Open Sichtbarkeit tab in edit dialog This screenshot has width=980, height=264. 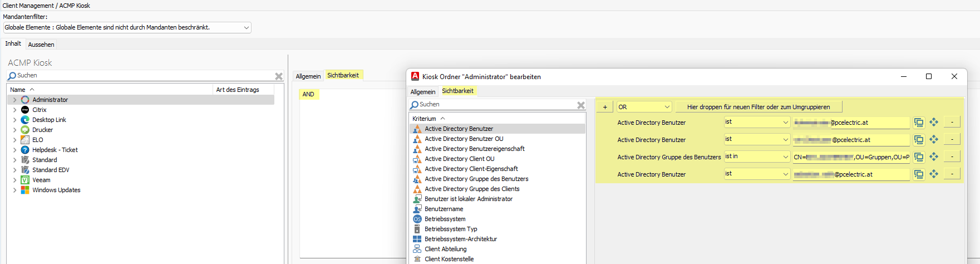458,91
